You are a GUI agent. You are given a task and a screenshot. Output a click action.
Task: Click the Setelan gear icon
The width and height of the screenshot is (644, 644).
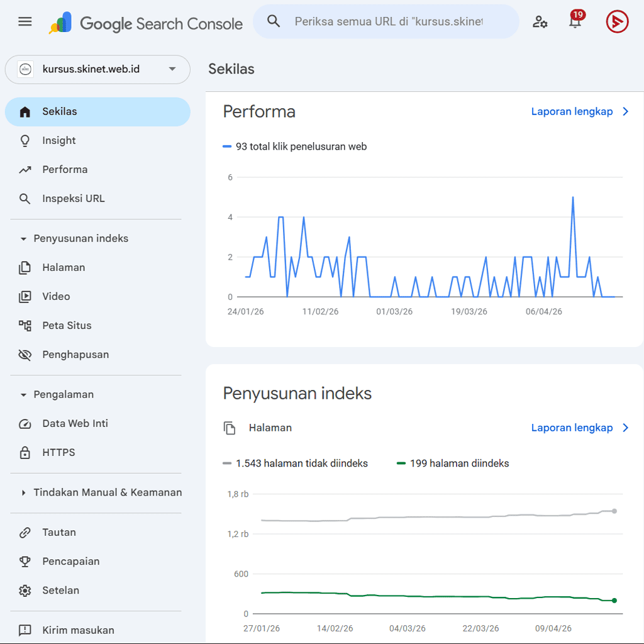point(25,591)
